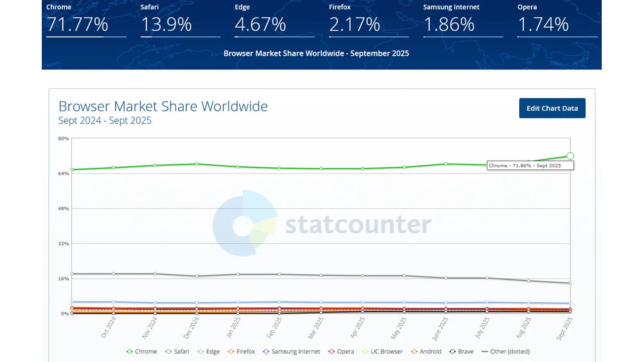Click the Samsung Internet legend icon
The height and width of the screenshot is (362, 644).
(x=266, y=351)
